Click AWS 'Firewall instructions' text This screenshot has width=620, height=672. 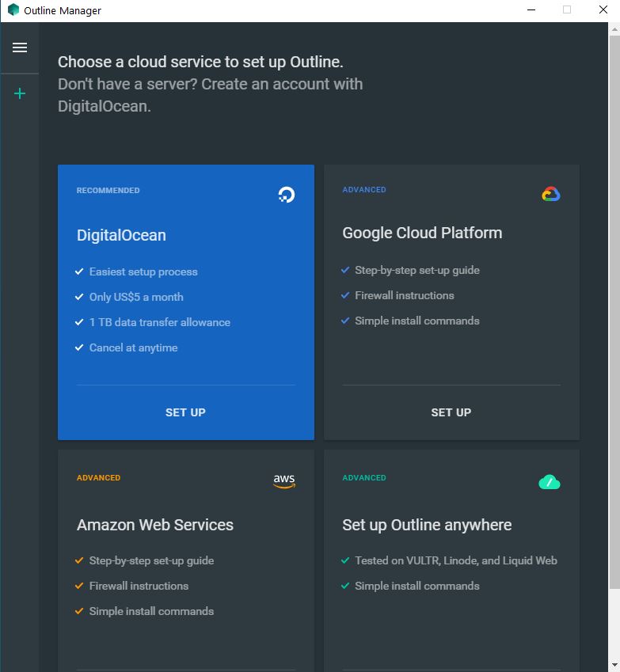139,586
